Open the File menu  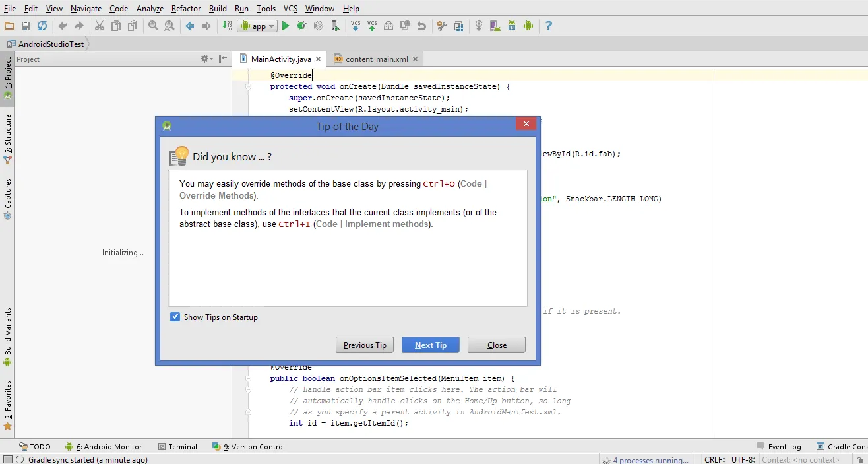point(10,9)
